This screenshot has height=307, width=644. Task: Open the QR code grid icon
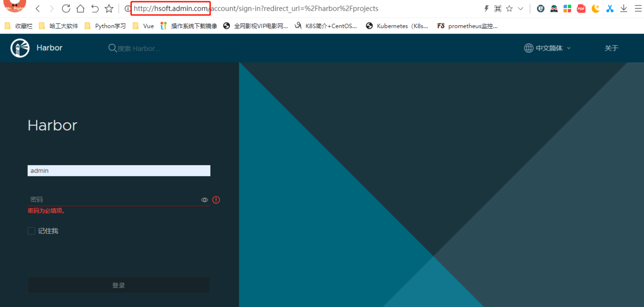pyautogui.click(x=498, y=9)
